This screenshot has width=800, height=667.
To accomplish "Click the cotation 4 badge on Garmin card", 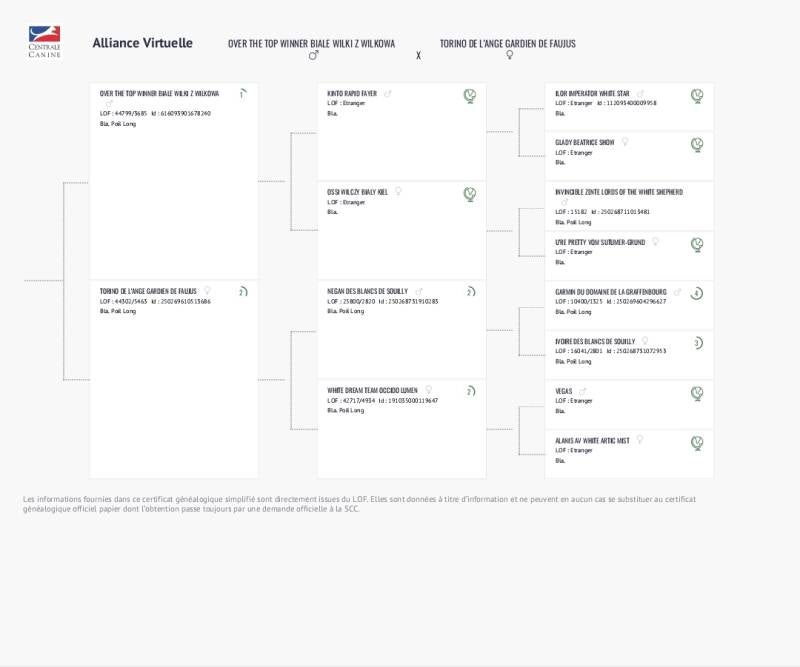I will click(697, 293).
